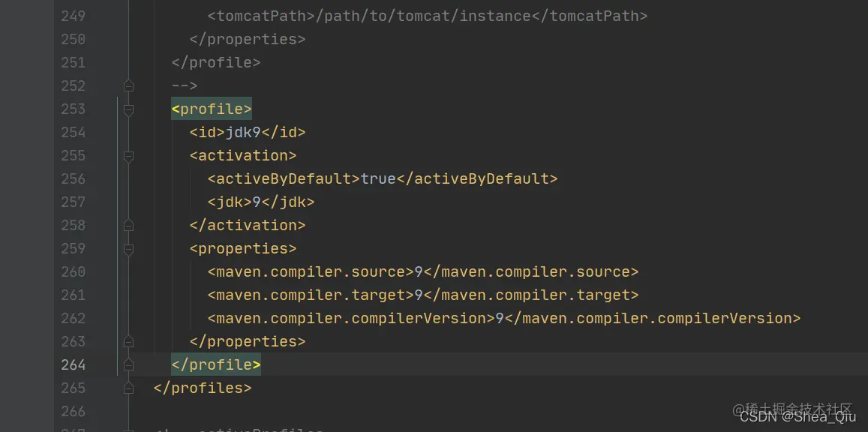Click line number 250 in the gutter
The width and height of the screenshot is (868, 432).
click(73, 40)
